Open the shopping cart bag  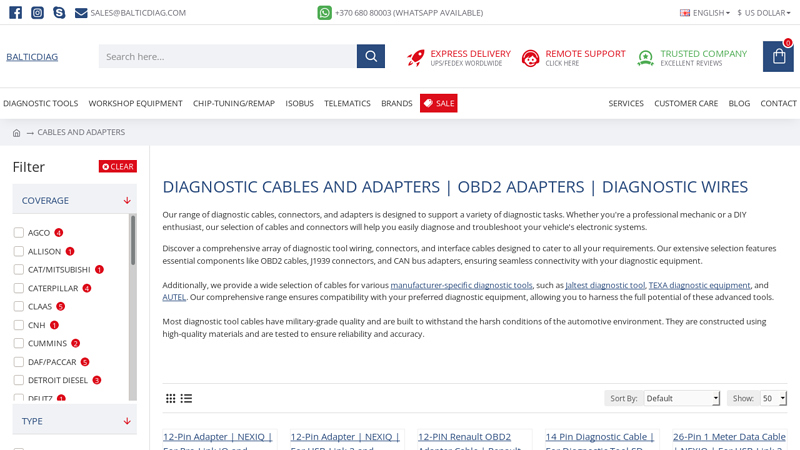tap(778, 56)
